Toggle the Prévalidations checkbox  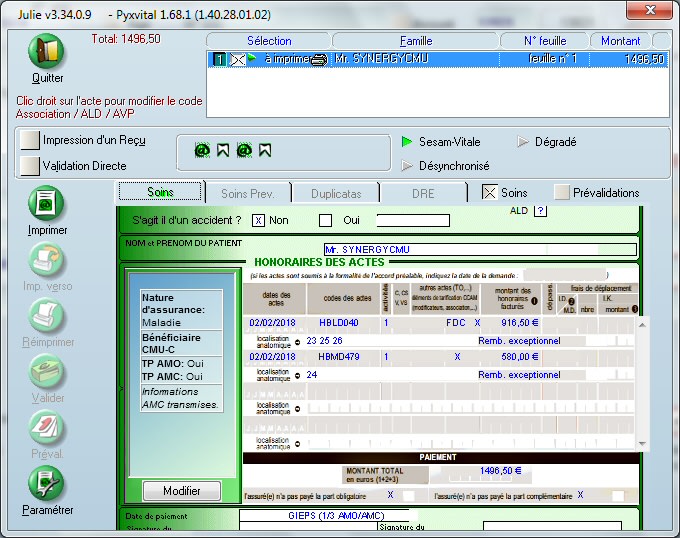(x=563, y=192)
